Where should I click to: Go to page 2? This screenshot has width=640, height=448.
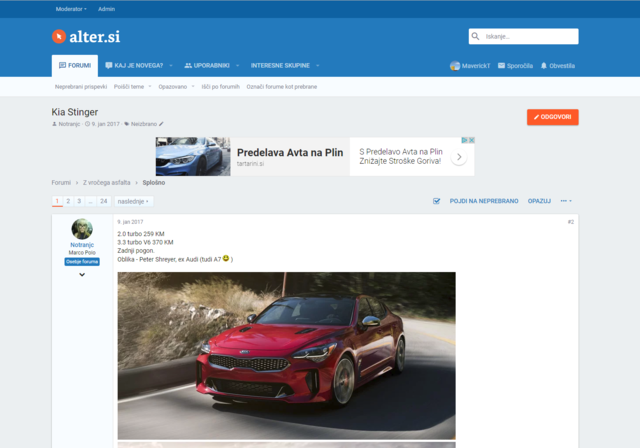click(x=68, y=201)
